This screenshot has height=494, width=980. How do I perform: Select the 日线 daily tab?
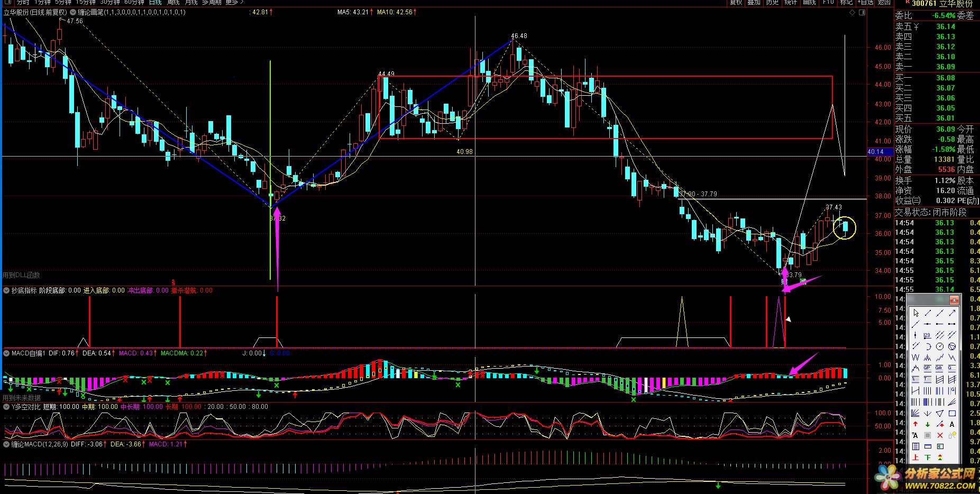click(155, 2)
